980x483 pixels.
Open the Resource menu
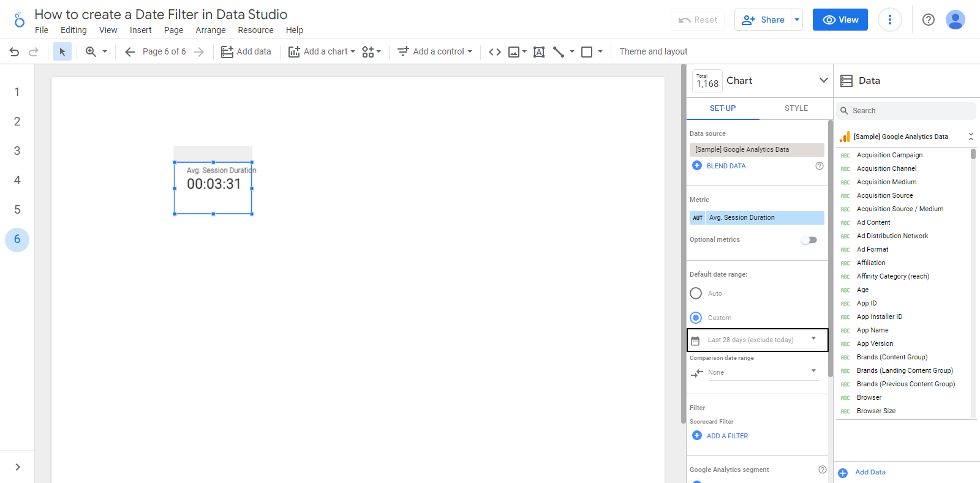pyautogui.click(x=255, y=30)
